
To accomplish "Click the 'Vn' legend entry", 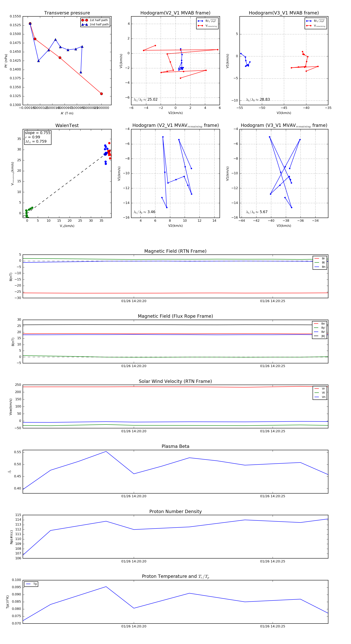I will (x=320, y=397).
